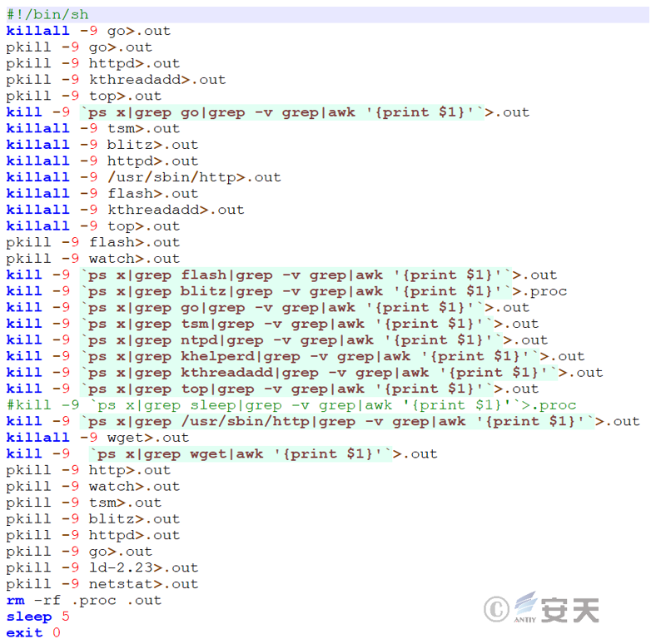Click the 'killall -9 wget>.out' line
The height and width of the screenshot is (644, 651).
coord(97,438)
